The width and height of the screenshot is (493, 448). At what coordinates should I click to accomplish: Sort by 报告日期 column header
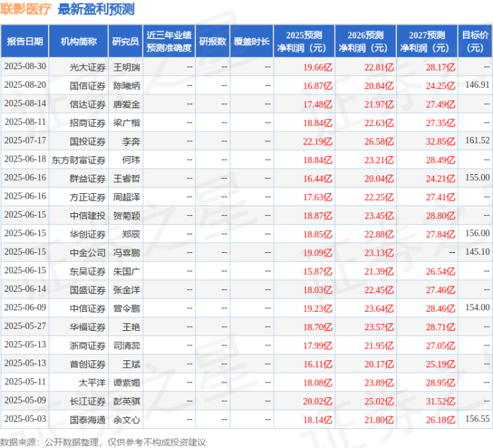click(x=25, y=42)
